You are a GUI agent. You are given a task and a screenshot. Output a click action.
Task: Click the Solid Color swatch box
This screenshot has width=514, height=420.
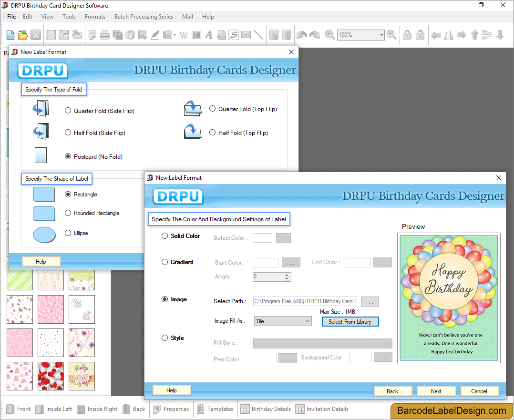coord(262,238)
